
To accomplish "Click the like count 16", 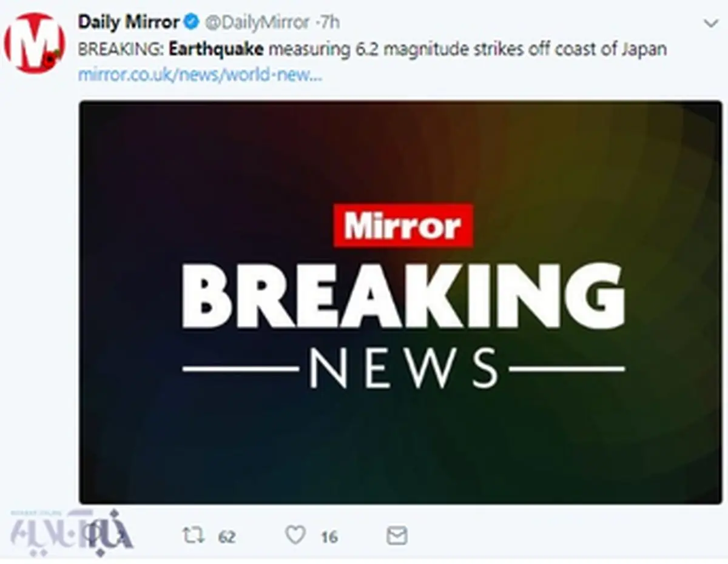I will point(329,537).
